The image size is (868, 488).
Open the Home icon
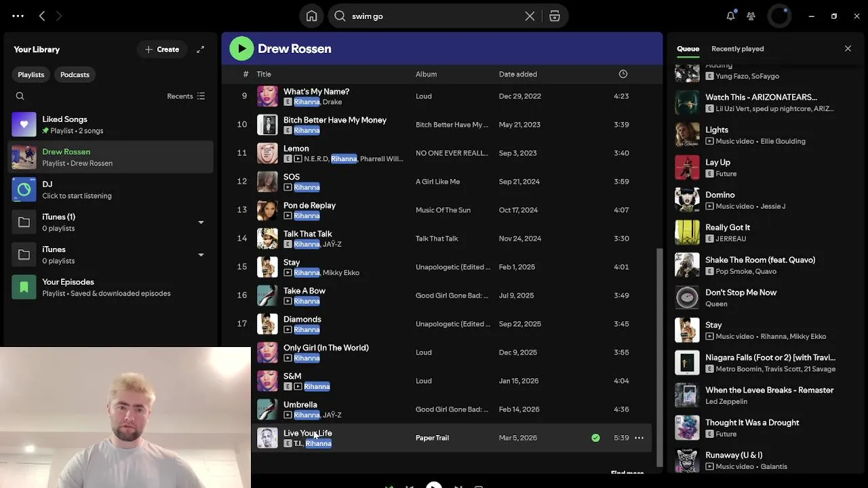[311, 16]
